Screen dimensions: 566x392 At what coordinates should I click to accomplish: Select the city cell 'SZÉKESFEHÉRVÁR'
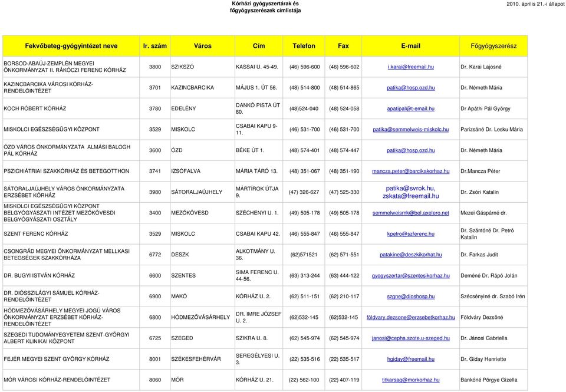point(196,359)
